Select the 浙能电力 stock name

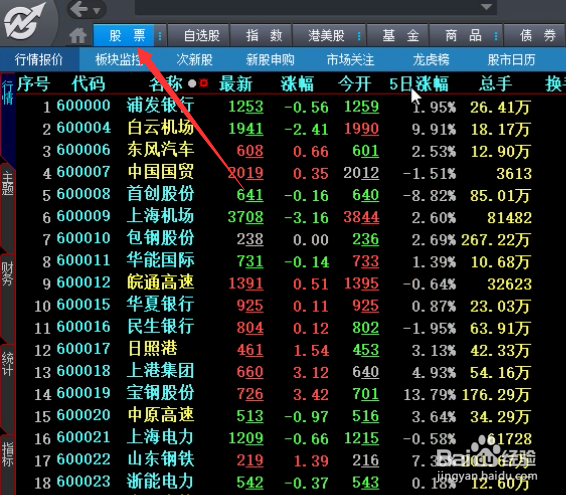point(160,482)
